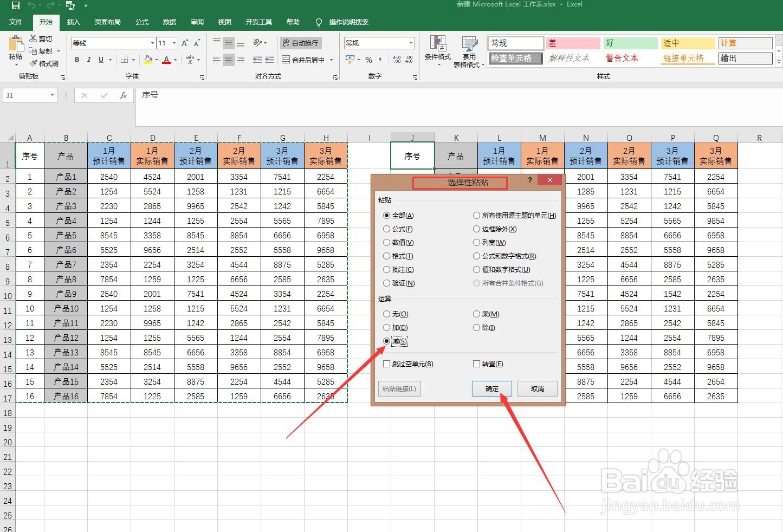Switch to the 开发工具 ribbon tab

coord(259,22)
